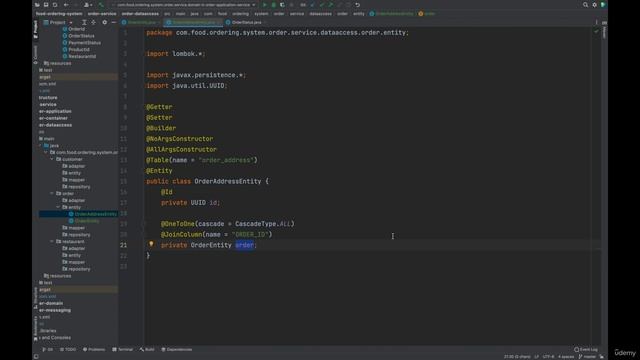Screen dimensions: 640x360
Task: Select the customer mapper package
Action: click(x=76, y=180)
